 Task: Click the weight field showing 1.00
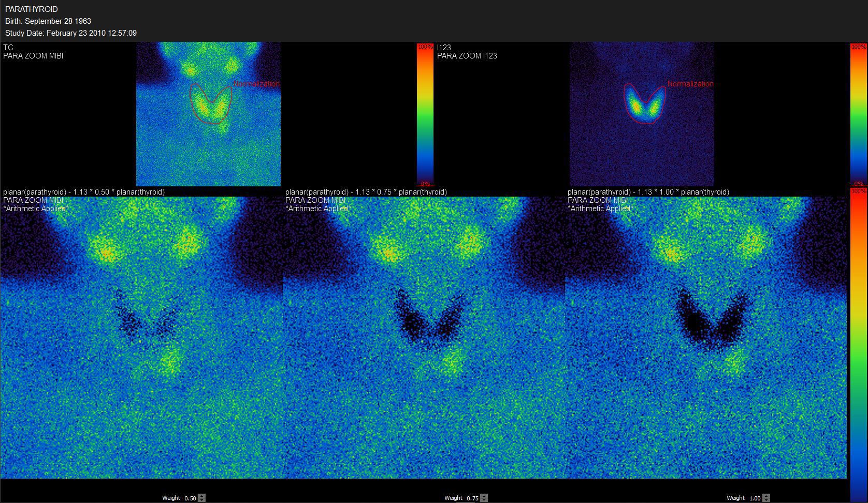[754, 498]
